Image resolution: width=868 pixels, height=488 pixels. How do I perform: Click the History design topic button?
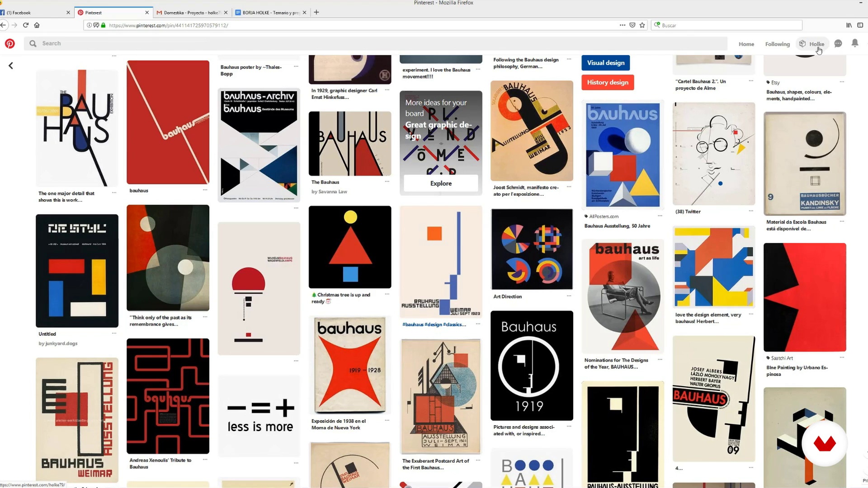[x=608, y=82]
